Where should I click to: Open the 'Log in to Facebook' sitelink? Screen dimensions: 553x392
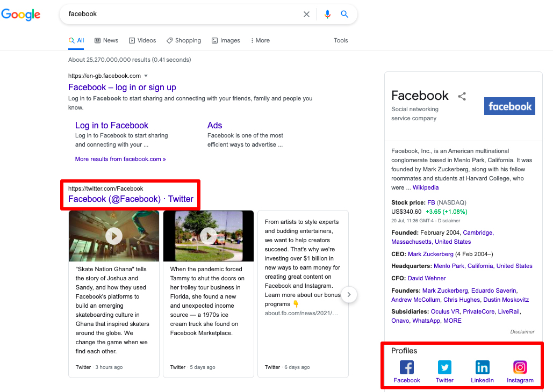(111, 125)
